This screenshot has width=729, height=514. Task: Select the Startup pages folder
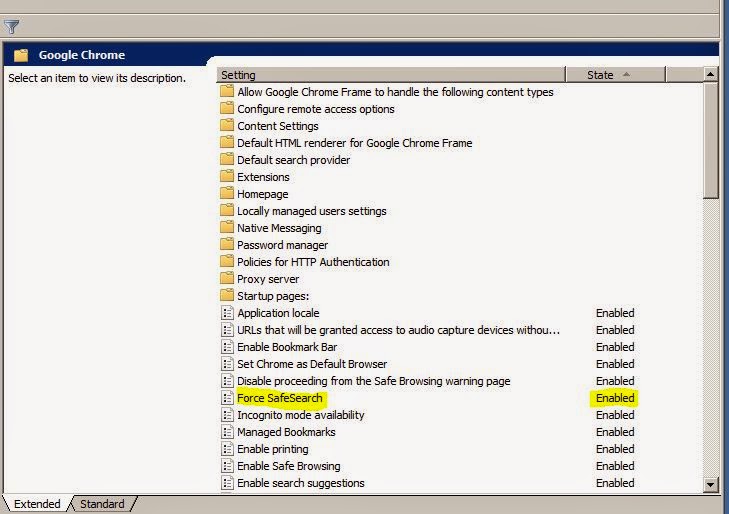point(273,296)
